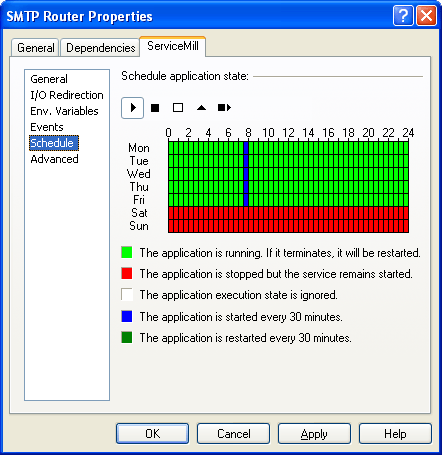The width and height of the screenshot is (442, 455).
Task: Switch to the Dependencies tab
Action: (x=101, y=48)
